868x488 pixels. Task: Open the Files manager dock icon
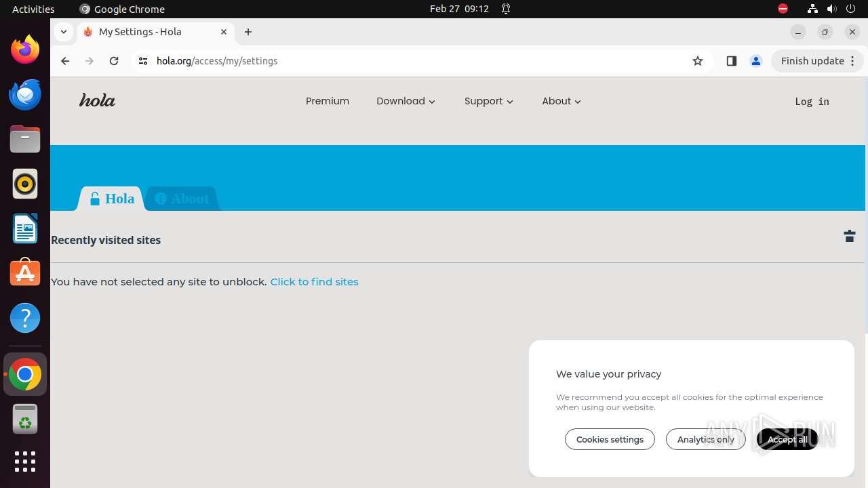[25, 139]
